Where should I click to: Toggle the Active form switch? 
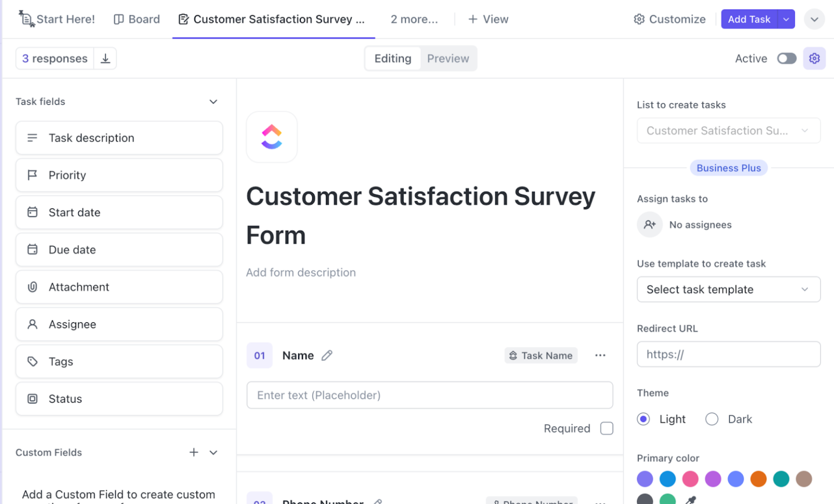coord(786,58)
